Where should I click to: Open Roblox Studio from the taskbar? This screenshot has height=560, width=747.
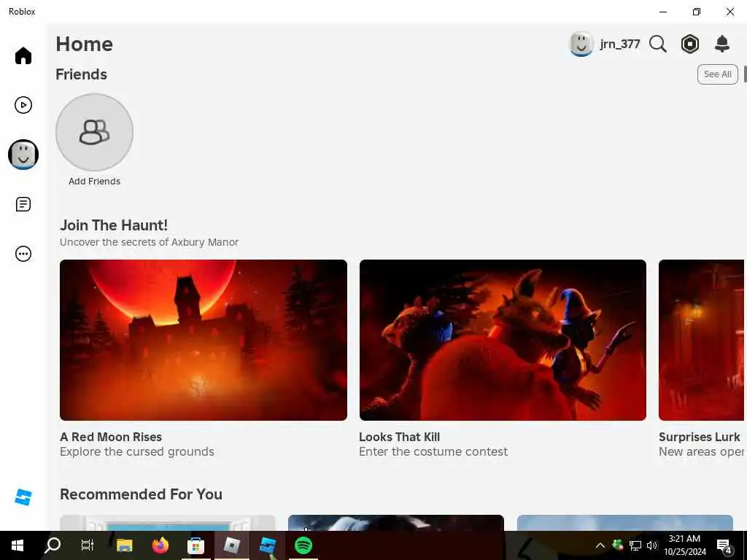coord(267,545)
